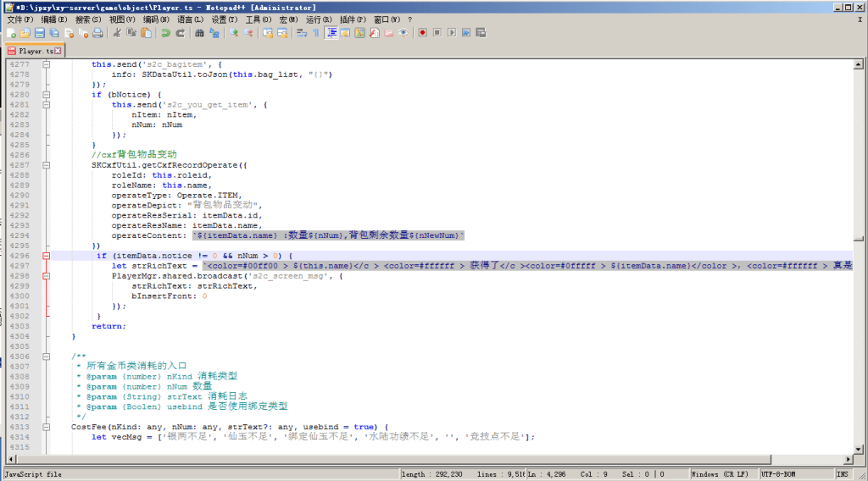
Task: Redo edit with toolbar arrow
Action: pyautogui.click(x=181, y=33)
